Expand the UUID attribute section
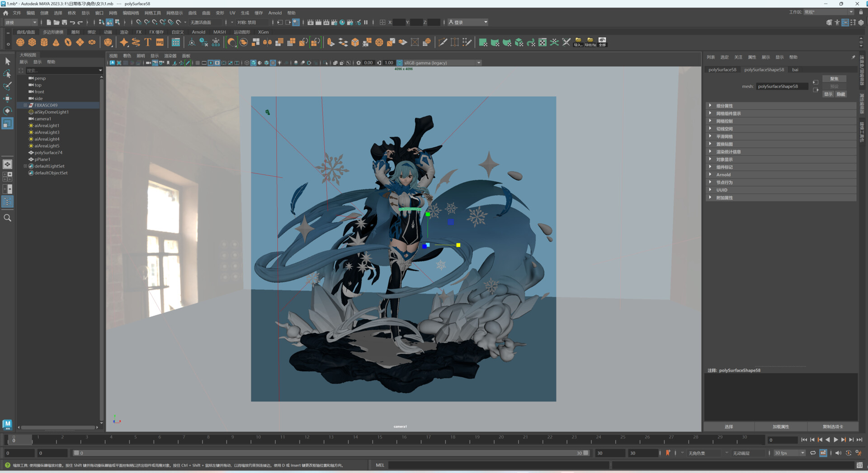Image resolution: width=868 pixels, height=473 pixels. pos(722,190)
